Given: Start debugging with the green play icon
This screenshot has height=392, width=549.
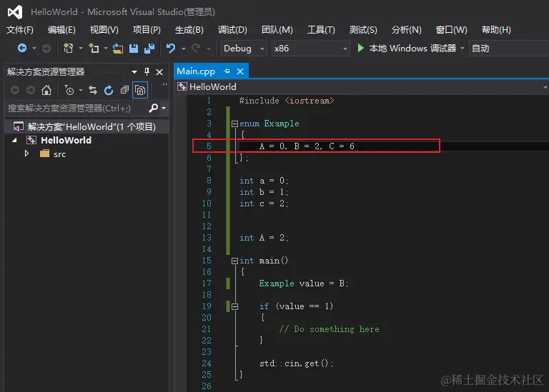Looking at the screenshot, I should [x=360, y=48].
